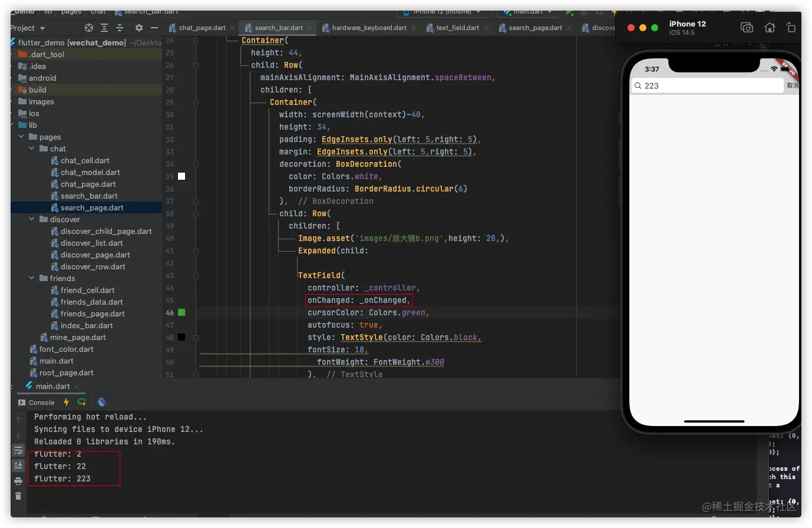The height and width of the screenshot is (528, 812).
Task: Open text_field.dart editor tab
Action: tap(457, 28)
